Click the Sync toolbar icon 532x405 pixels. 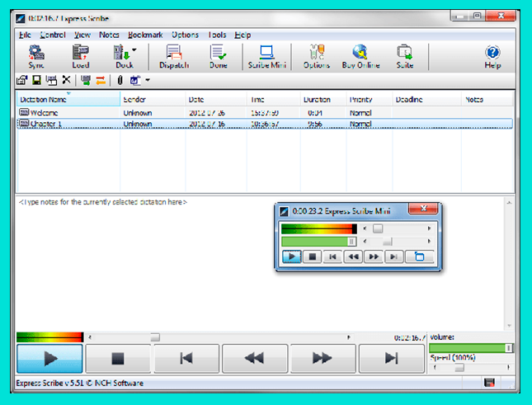coord(36,56)
